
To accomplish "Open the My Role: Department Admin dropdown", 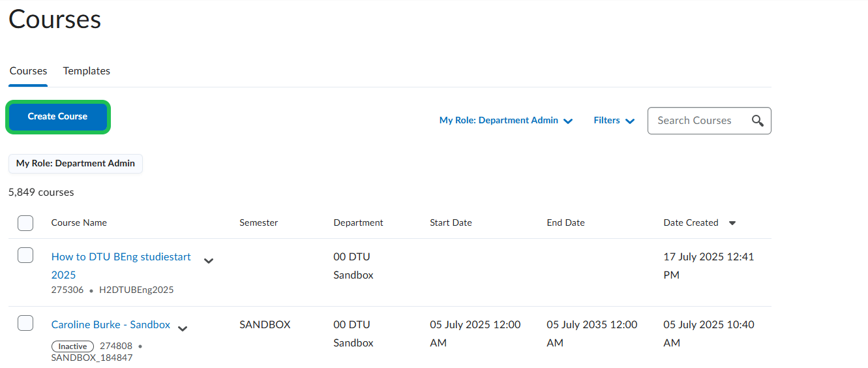I will [x=506, y=121].
